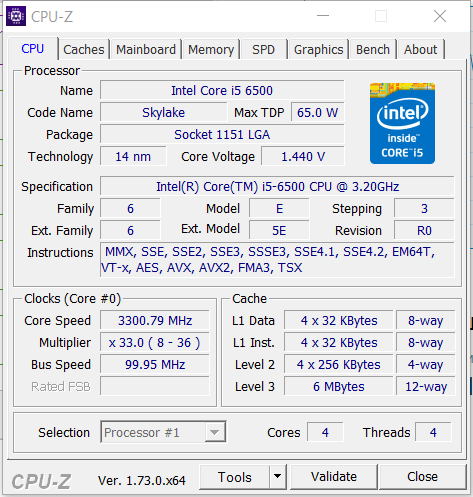Click the Core Speed value field
This screenshot has width=473, height=497.
[x=155, y=320]
